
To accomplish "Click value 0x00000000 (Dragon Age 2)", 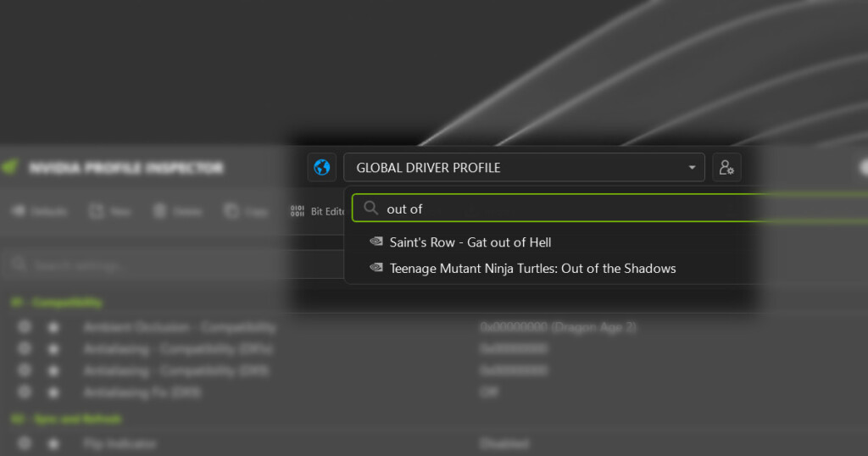I will click(x=559, y=328).
